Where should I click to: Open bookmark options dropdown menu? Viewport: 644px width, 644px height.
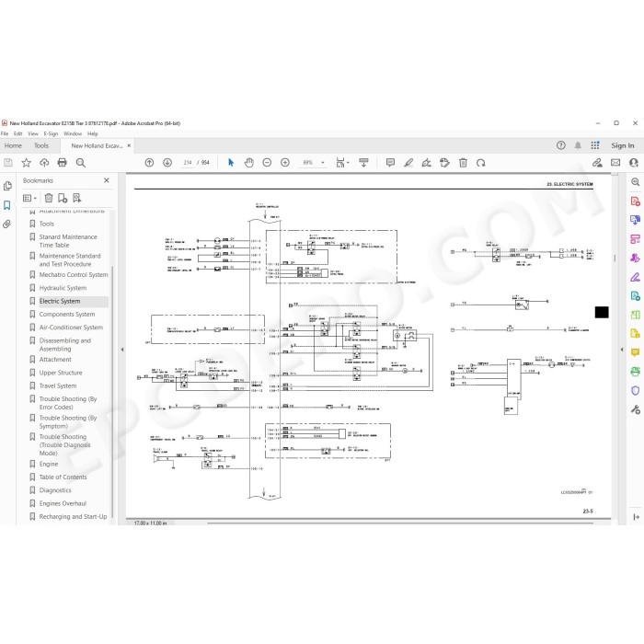tap(29, 198)
